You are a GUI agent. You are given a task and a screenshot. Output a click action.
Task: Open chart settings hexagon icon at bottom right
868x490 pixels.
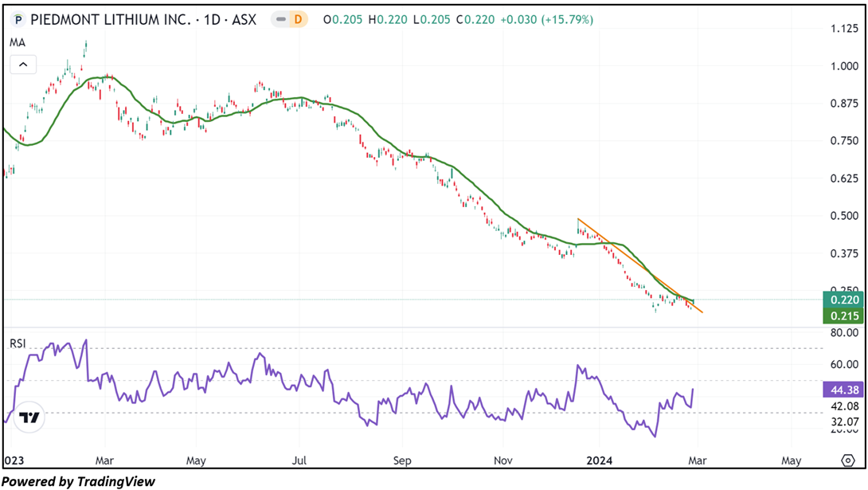tap(848, 460)
